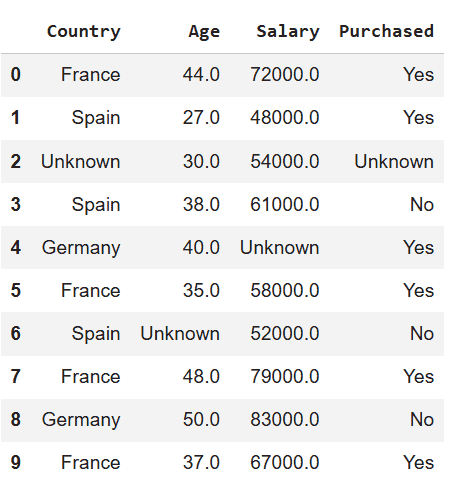Click salary value 61000.0
The height and width of the screenshot is (486, 451).
coord(285,204)
